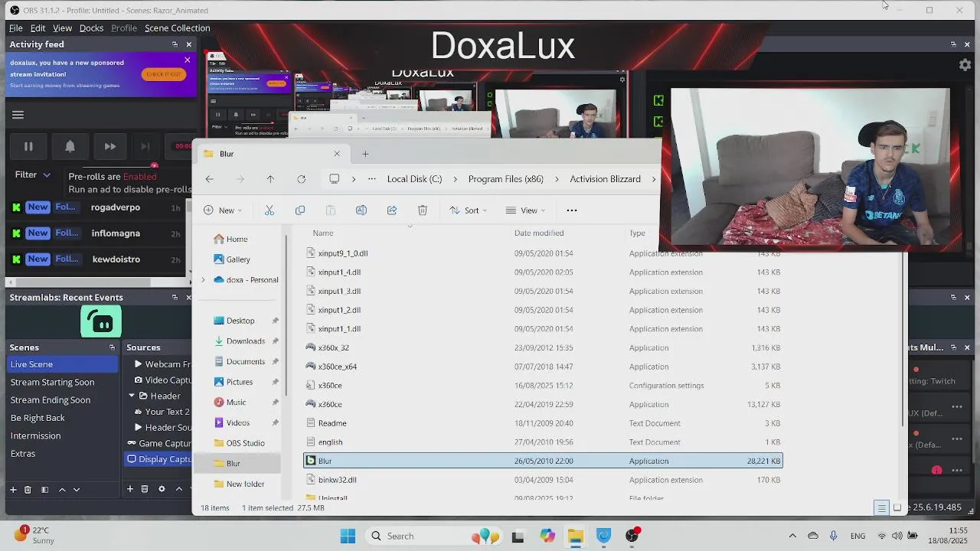This screenshot has height=551, width=980.
Task: Open scene filters icon in Scenes toolbar
Action: (x=44, y=490)
